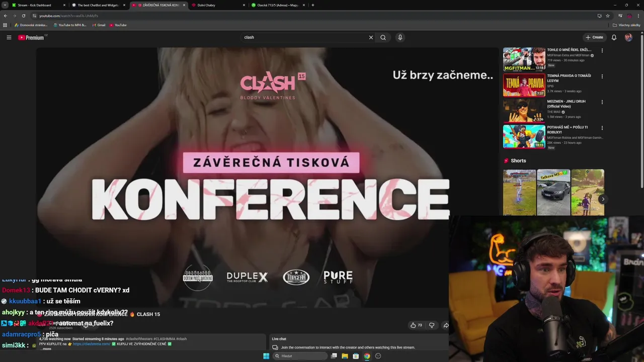Image resolution: width=644 pixels, height=362 pixels.
Task: Start voice search with microphone
Action: [400, 37]
